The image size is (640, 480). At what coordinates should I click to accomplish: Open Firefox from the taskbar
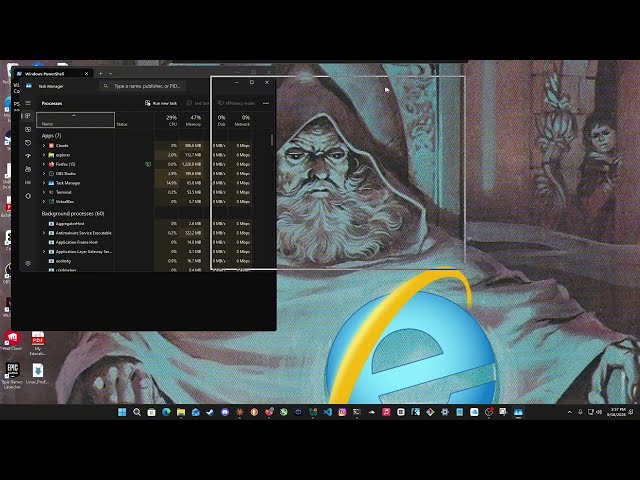(269, 412)
